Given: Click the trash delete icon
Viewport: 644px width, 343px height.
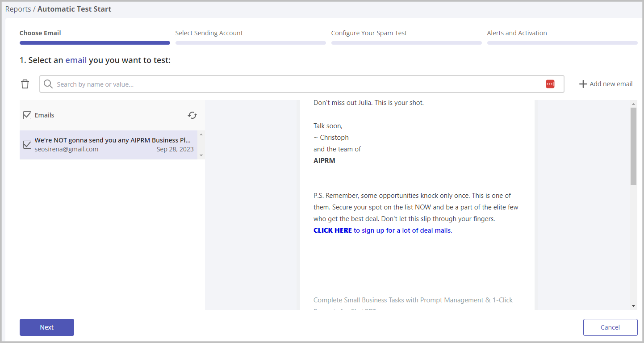Looking at the screenshot, I should click(25, 84).
